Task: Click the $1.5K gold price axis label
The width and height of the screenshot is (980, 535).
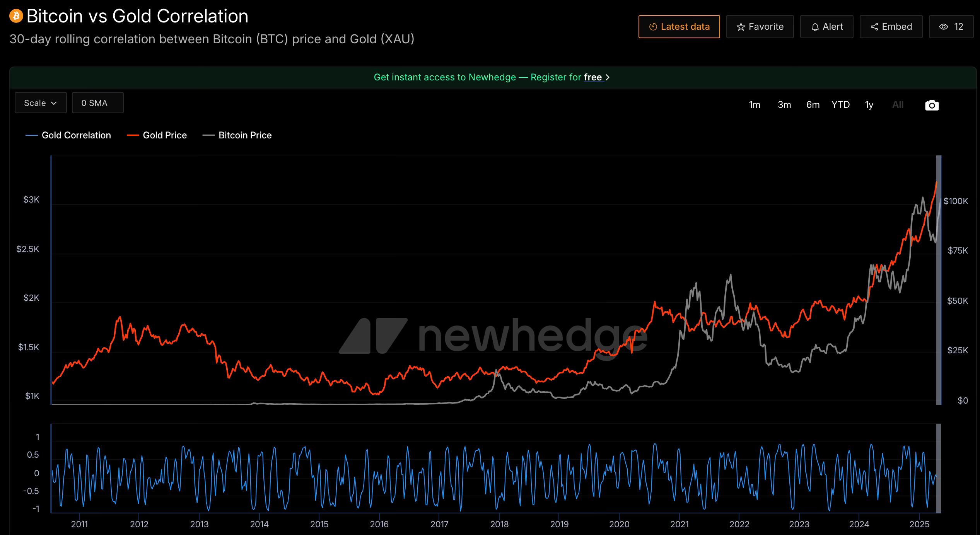Action: (29, 347)
